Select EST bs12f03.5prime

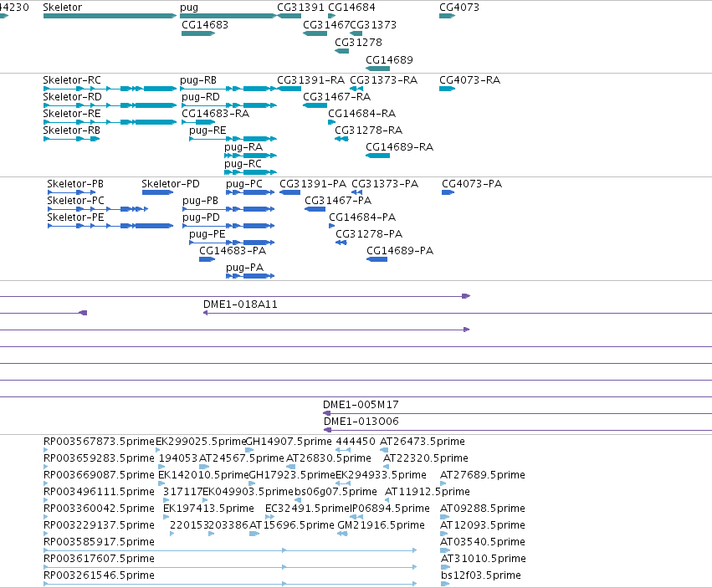click(x=481, y=575)
